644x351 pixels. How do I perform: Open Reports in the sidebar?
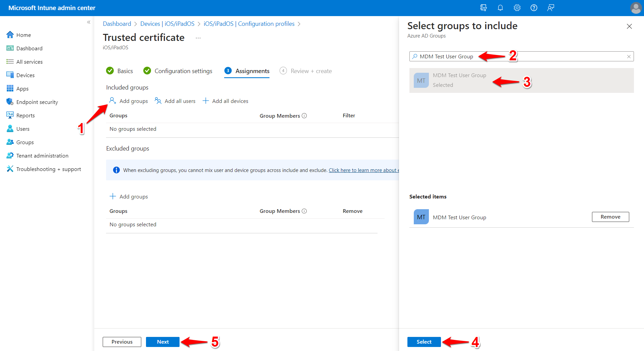[20, 115]
